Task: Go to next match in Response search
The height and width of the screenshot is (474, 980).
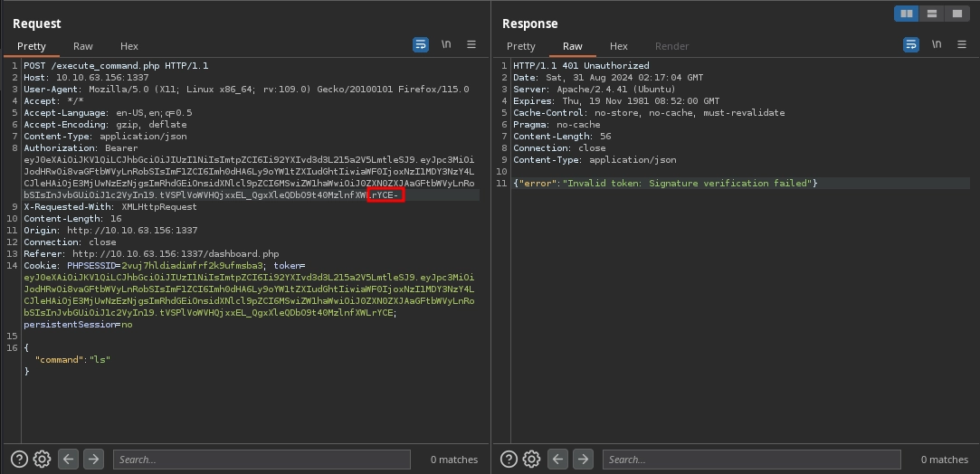Action: (583, 460)
